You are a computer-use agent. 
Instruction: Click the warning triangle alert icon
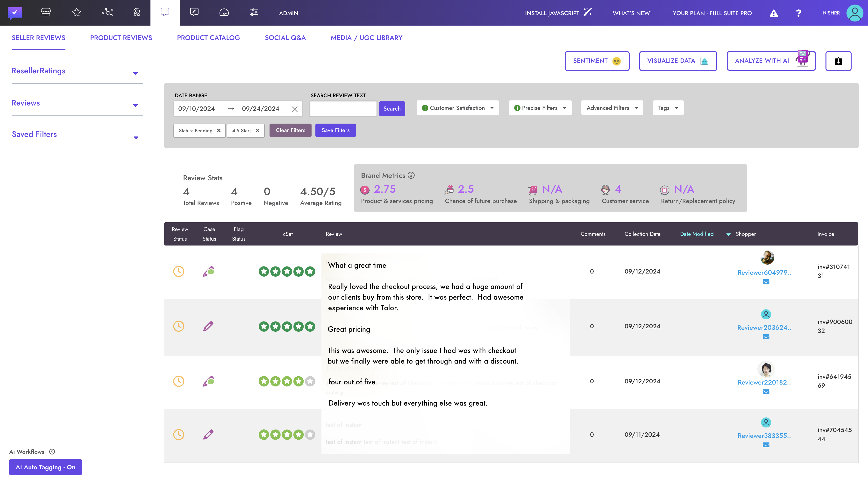pyautogui.click(x=774, y=13)
